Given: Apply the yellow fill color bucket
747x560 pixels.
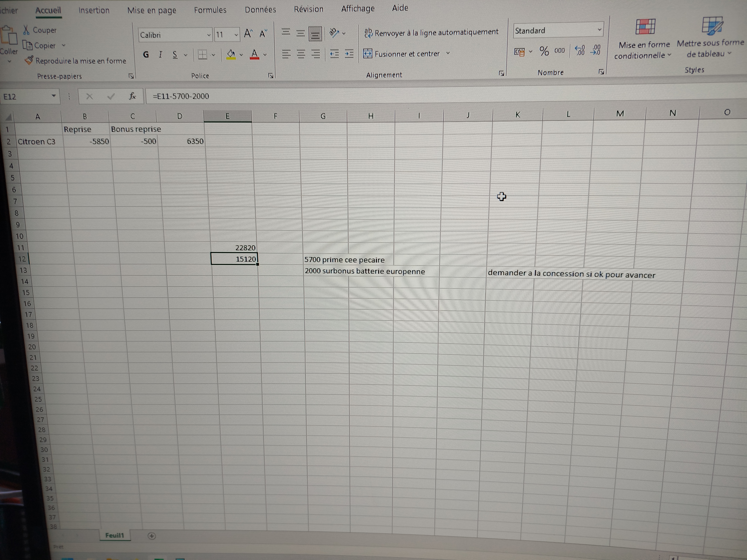Looking at the screenshot, I should tap(231, 54).
